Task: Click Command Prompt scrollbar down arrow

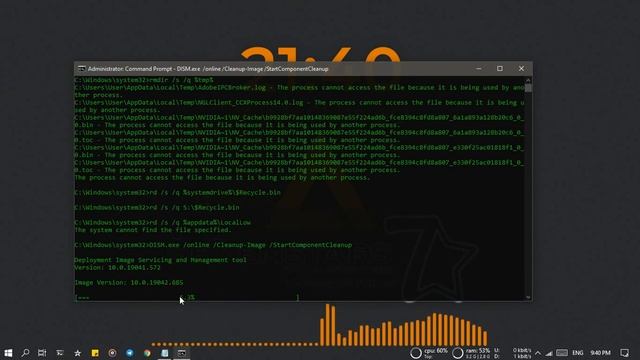Action: tap(528, 298)
